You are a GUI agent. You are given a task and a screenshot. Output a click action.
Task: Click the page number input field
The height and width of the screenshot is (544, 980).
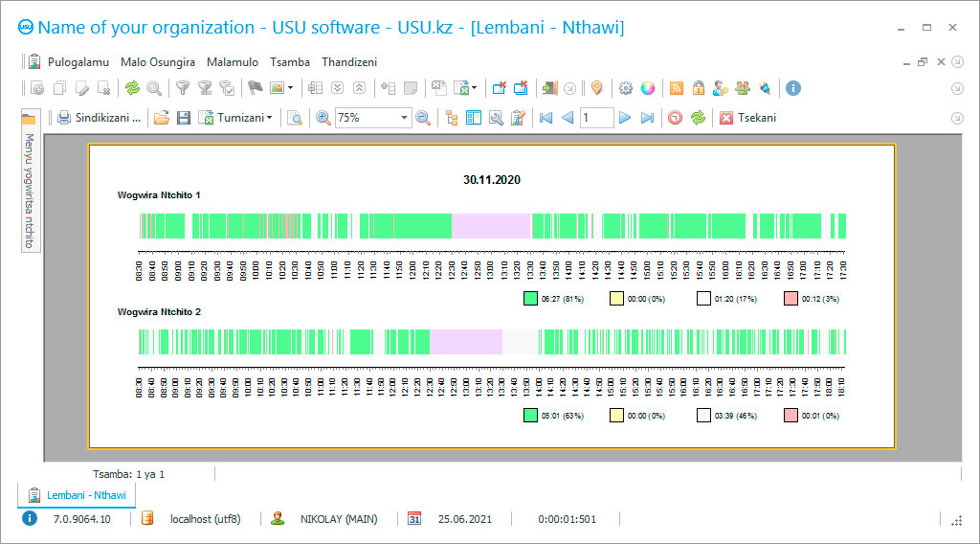tap(596, 118)
